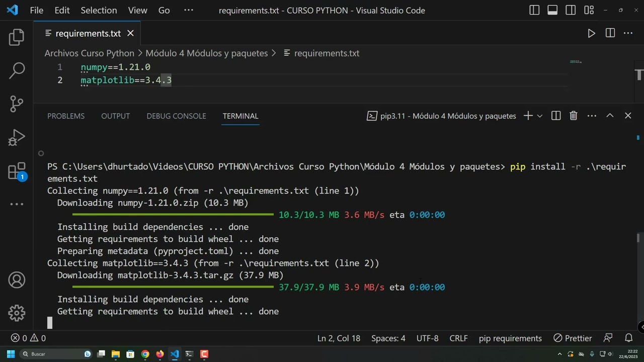This screenshot has width=644, height=362.
Task: Open errors and warnings status item
Action: 28,338
